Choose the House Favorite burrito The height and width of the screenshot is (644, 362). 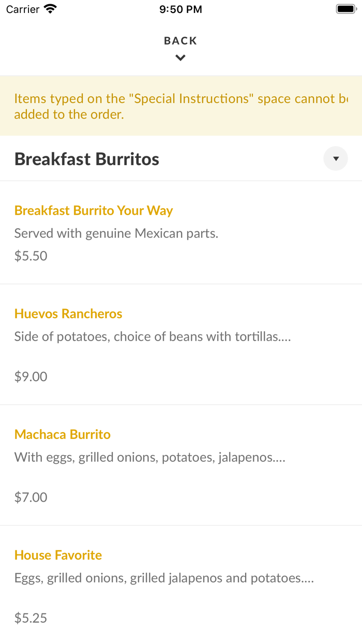pyautogui.click(x=58, y=555)
